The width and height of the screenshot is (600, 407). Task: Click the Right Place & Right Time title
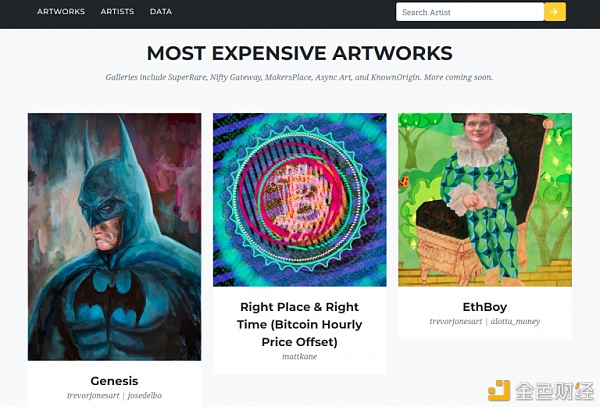coord(300,324)
